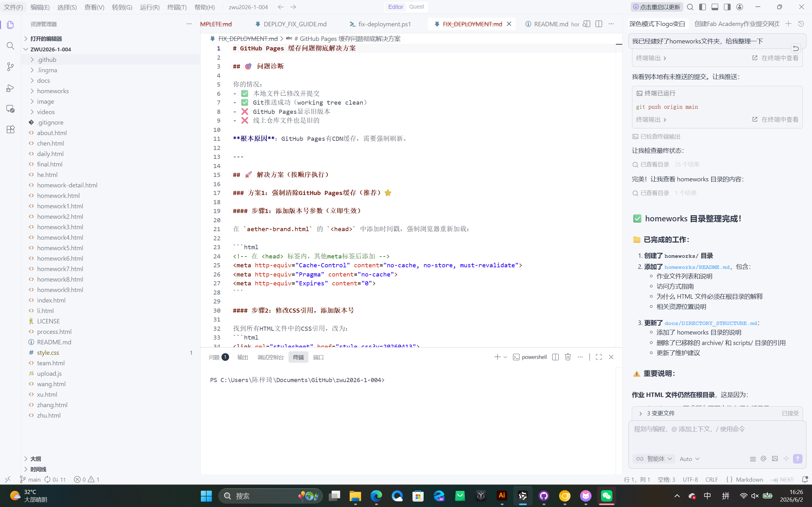Switch to the 问题 problems panel tab

tap(219, 357)
